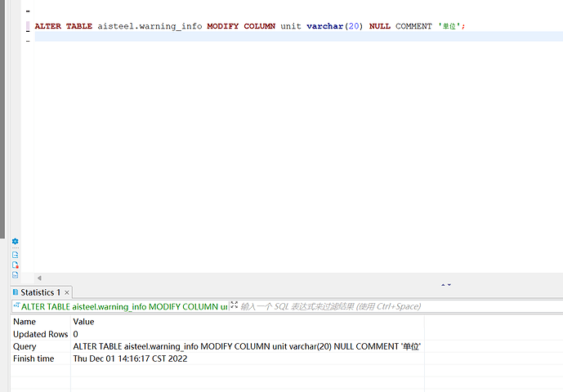Click the MODIFY keyword in the SQL editor

point(222,26)
